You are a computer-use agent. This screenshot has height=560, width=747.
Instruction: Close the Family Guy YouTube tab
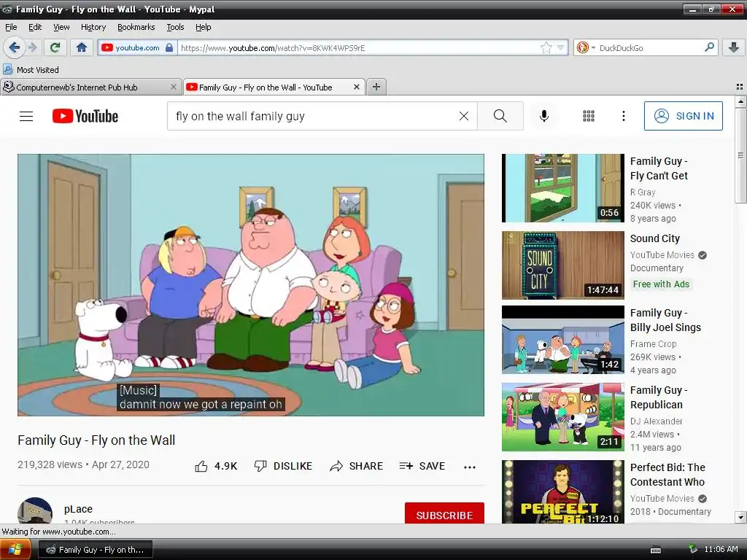(356, 87)
